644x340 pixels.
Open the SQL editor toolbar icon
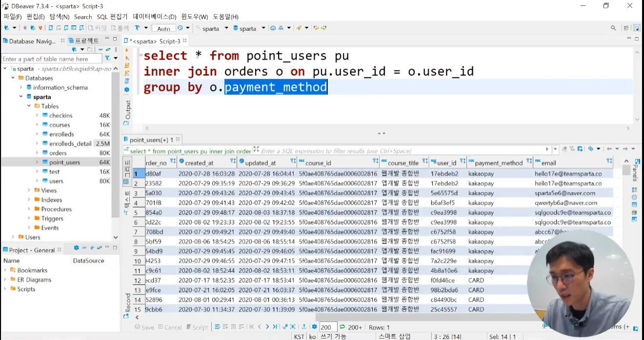pyautogui.click(x=50, y=28)
